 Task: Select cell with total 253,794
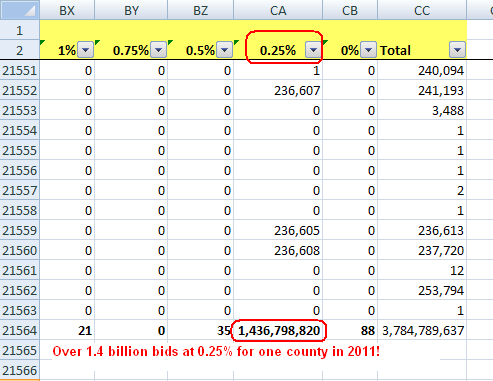click(422, 290)
